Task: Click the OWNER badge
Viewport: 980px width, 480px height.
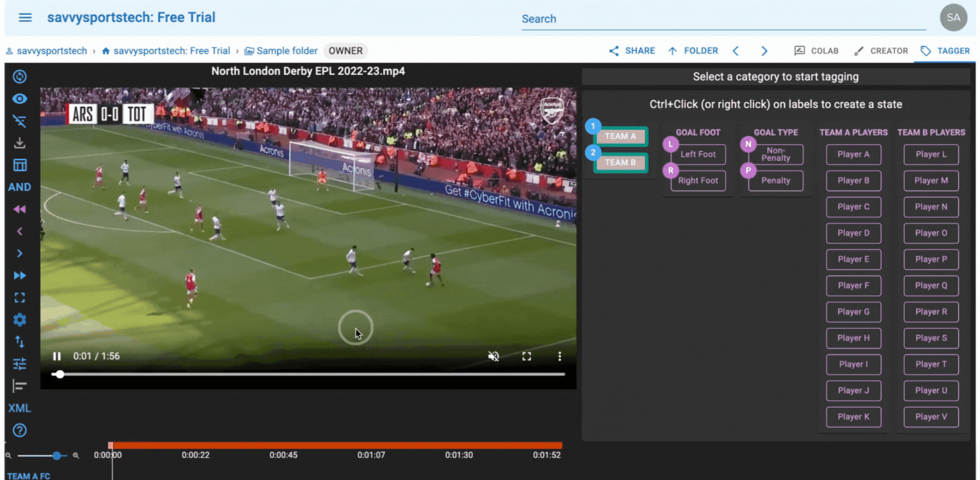Action: pos(346,51)
